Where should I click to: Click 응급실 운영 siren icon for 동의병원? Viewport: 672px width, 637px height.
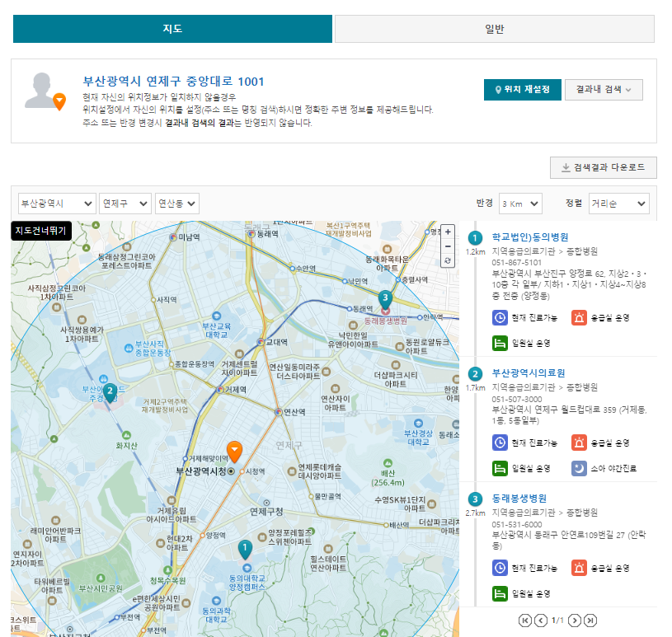click(x=579, y=318)
